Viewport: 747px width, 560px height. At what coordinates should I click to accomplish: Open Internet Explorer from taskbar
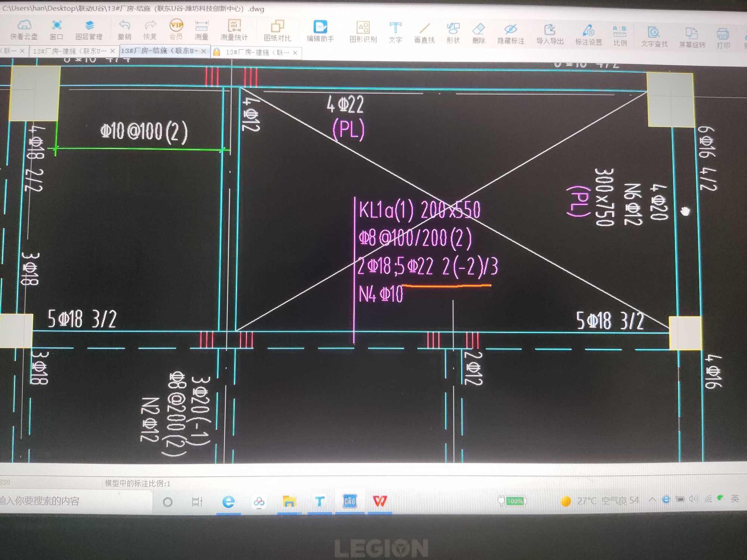tap(229, 502)
